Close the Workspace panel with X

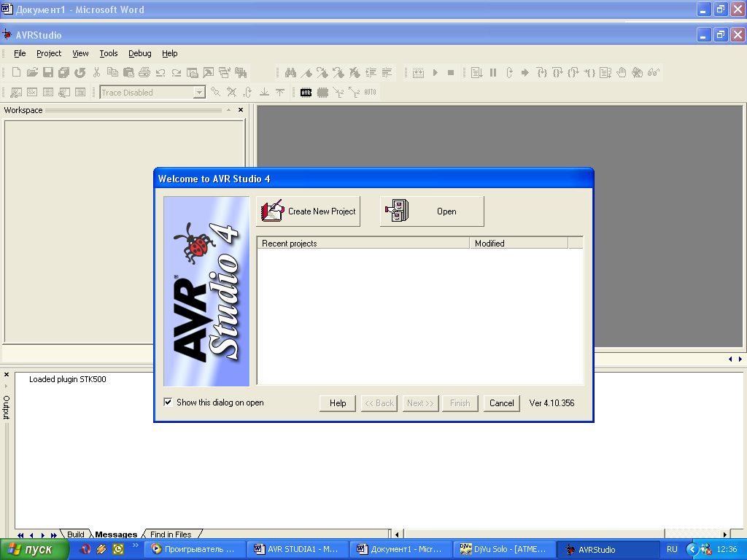241,110
